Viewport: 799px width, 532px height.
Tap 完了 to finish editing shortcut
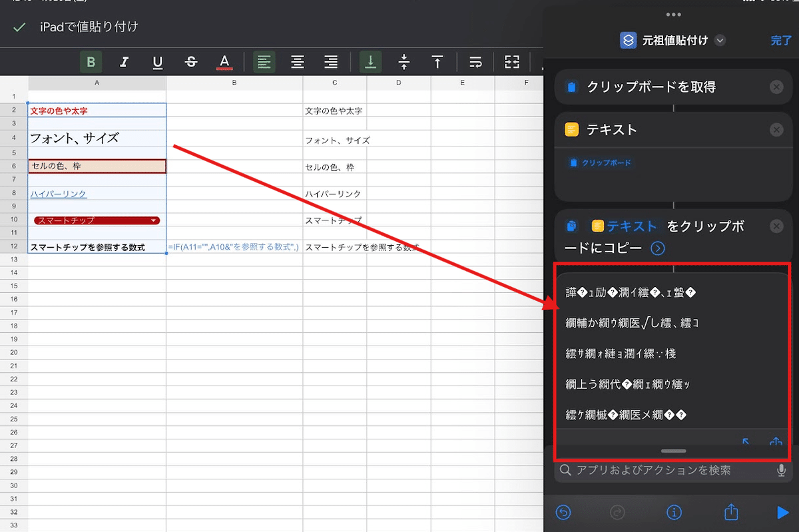[781, 41]
